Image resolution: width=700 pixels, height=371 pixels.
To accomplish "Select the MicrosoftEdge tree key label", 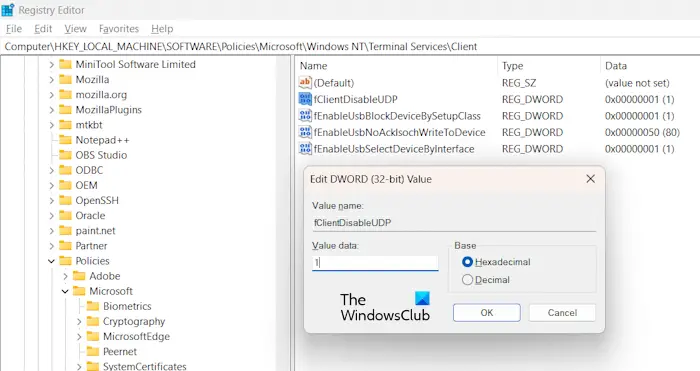I will coord(136,337).
